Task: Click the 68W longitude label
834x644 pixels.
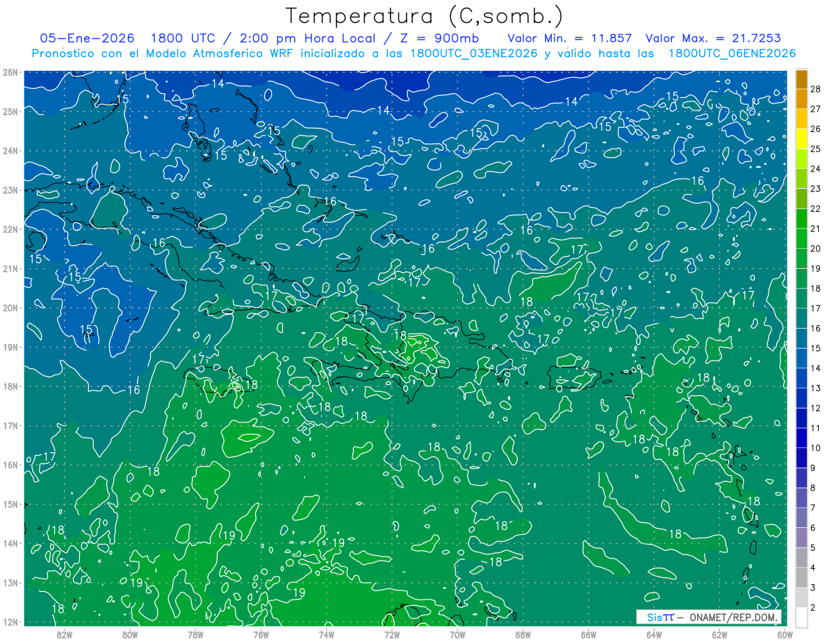Action: [523, 634]
